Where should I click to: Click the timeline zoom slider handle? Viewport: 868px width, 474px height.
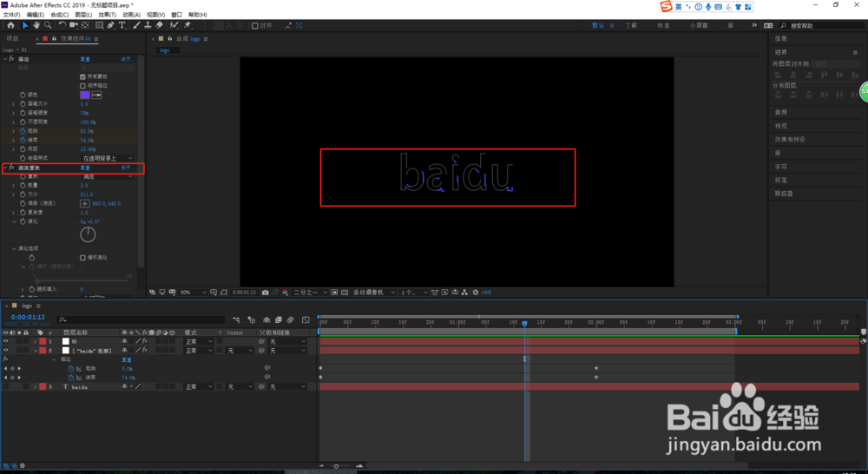point(336,466)
